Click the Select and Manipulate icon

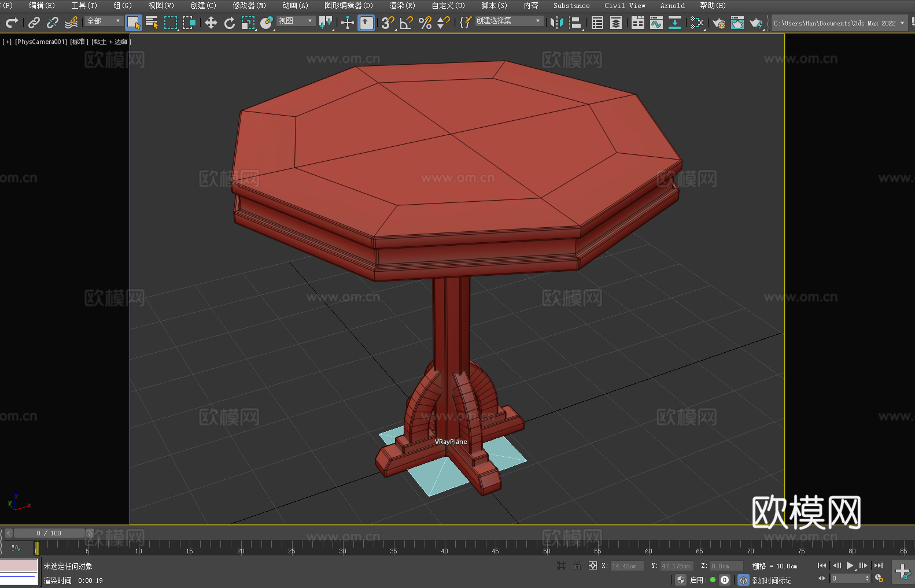(x=348, y=23)
